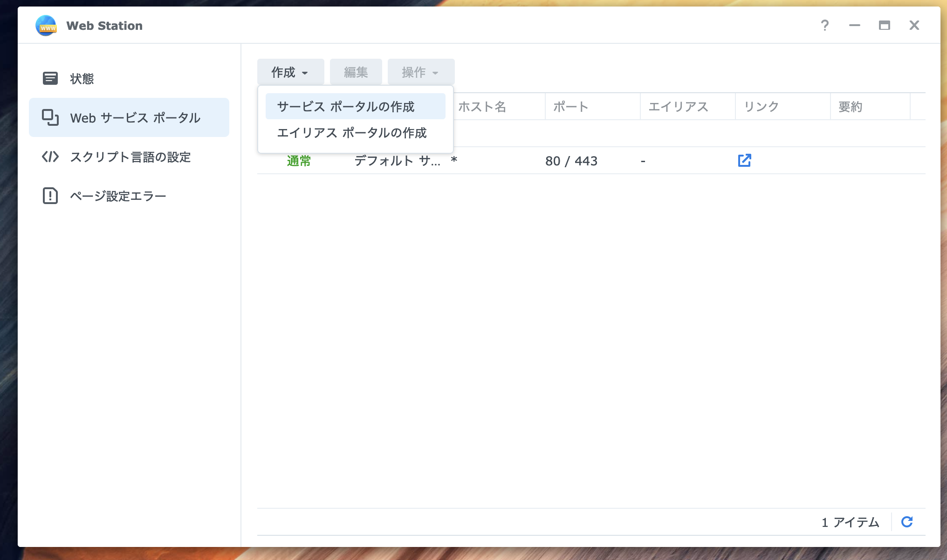
Task: Select the ページ設定エラー warning icon
Action: coord(50,195)
